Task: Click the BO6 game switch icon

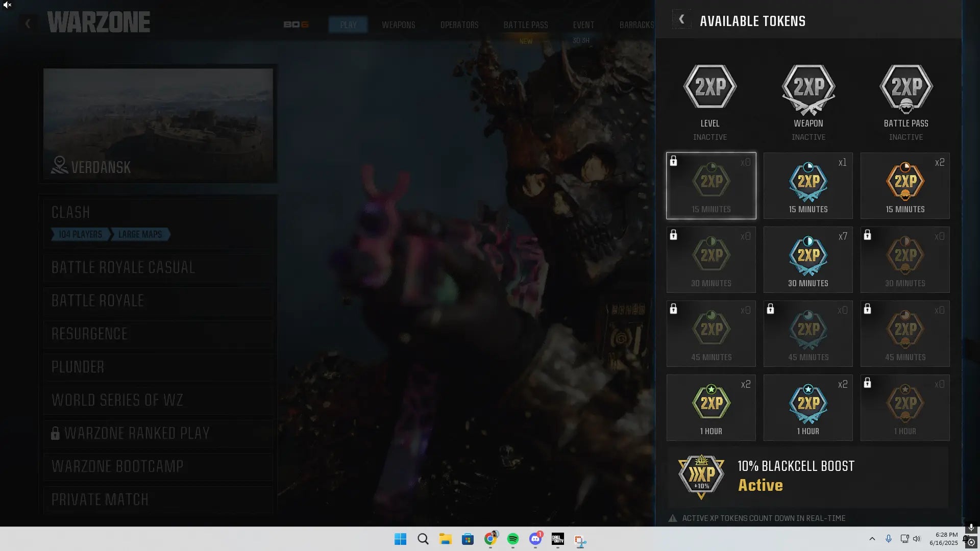Action: (296, 24)
